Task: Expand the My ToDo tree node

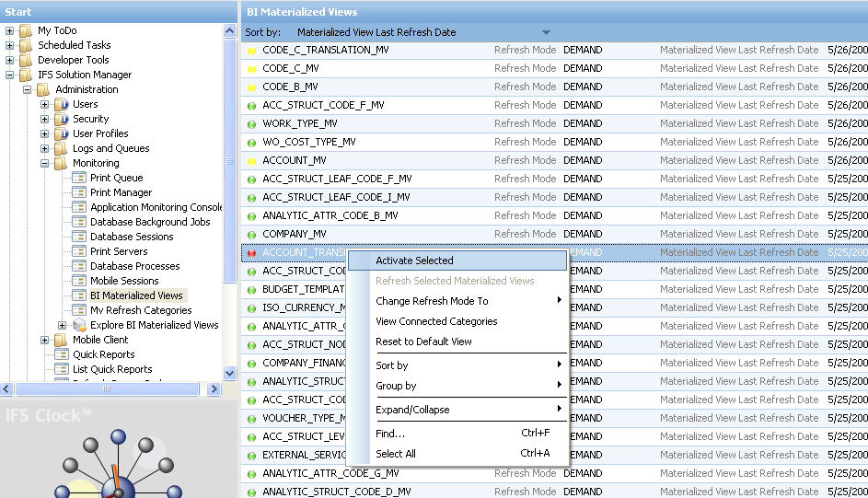Action: pos(10,31)
